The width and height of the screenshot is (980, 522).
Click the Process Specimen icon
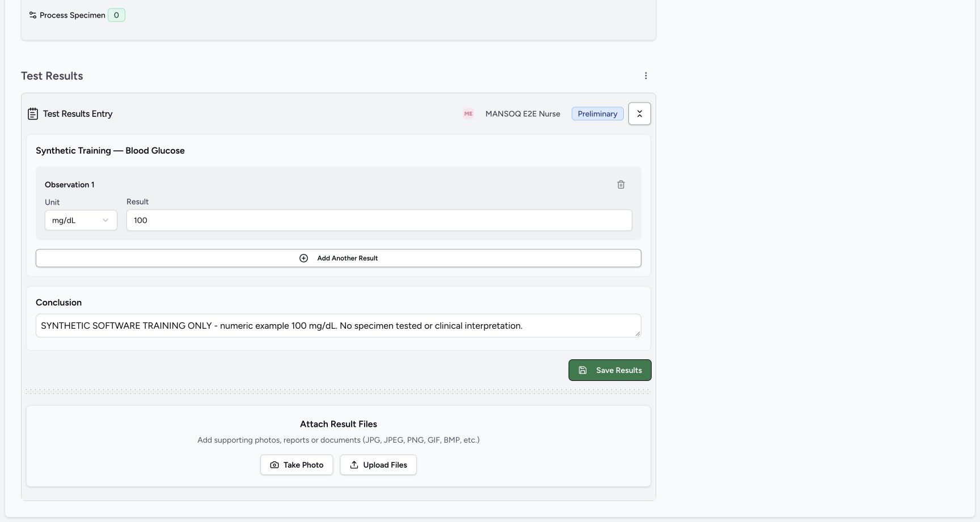(x=33, y=15)
